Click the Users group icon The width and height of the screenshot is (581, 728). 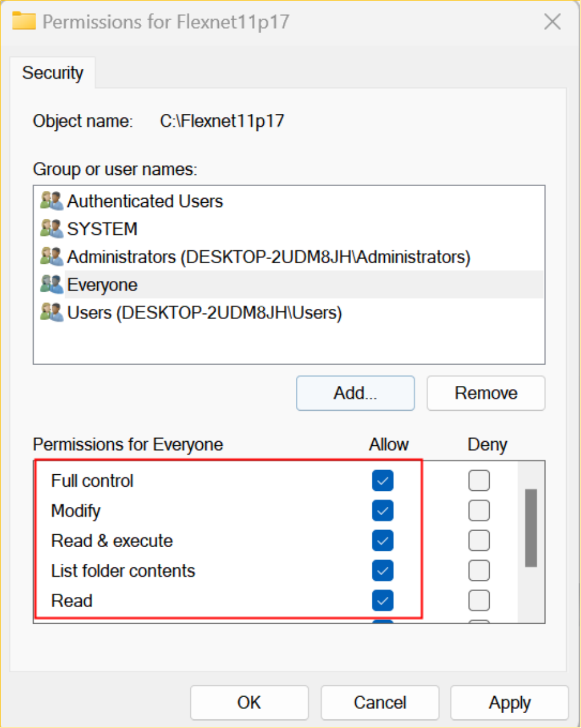point(52,312)
